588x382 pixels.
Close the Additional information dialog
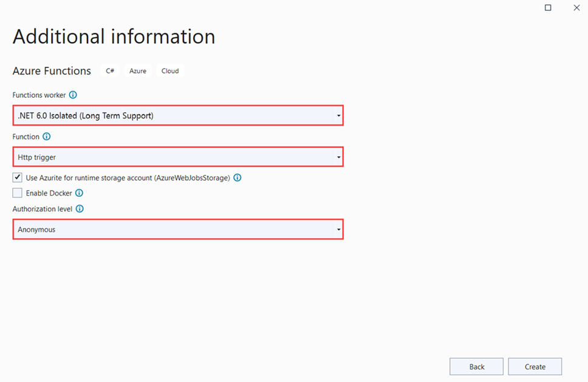coord(576,8)
